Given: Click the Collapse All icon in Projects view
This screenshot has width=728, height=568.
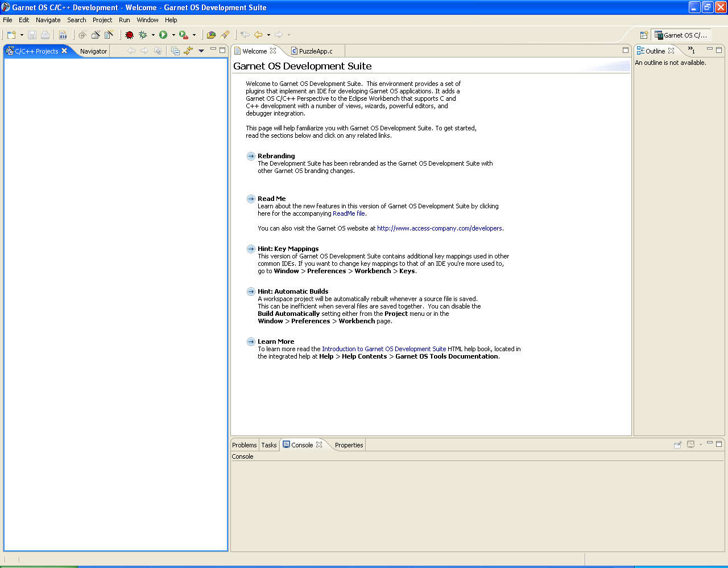Looking at the screenshot, I should point(175,51).
